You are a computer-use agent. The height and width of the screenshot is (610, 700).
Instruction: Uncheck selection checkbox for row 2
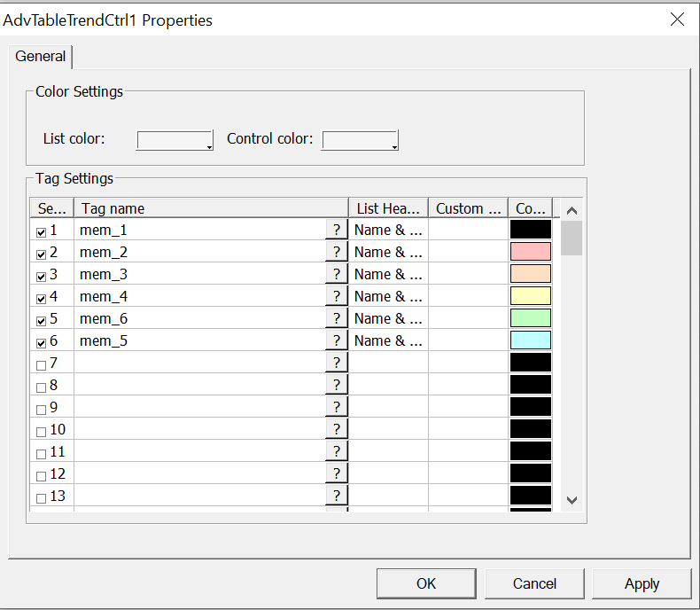tap(41, 254)
